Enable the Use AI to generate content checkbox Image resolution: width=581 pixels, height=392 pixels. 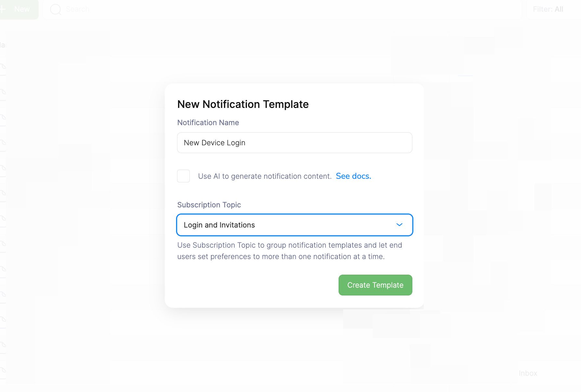pyautogui.click(x=183, y=176)
